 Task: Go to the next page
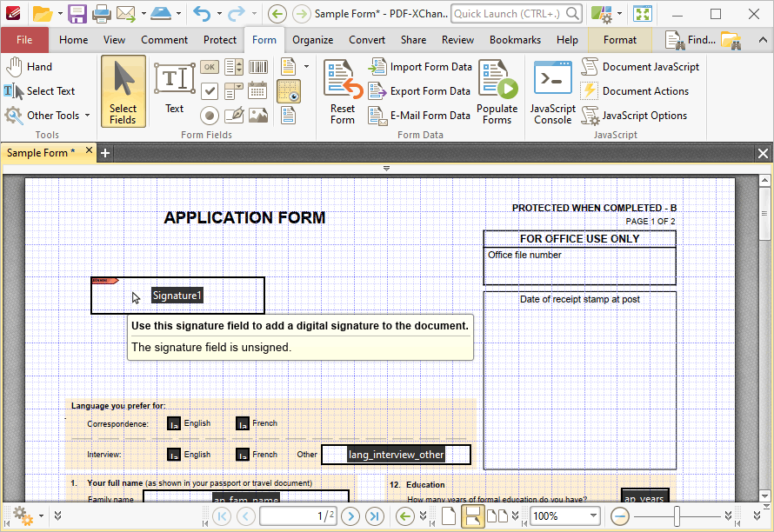click(350, 516)
